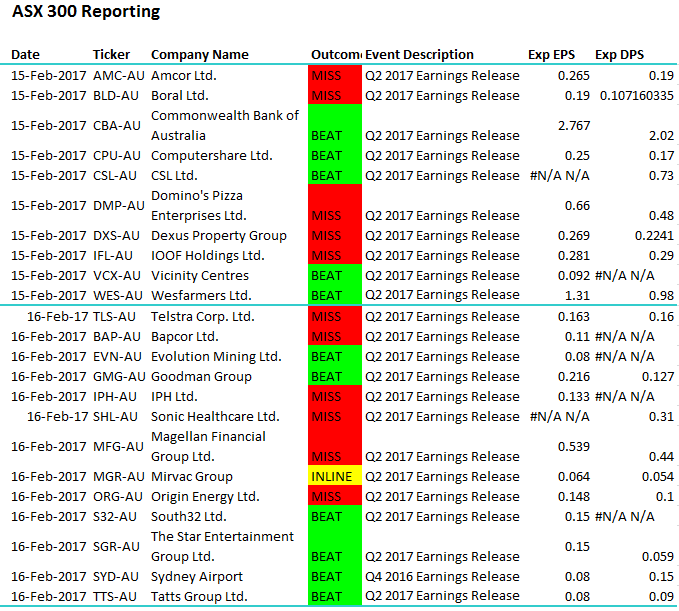679x611 pixels.
Task: Select ticker cell AMC-AU
Action: tap(119, 76)
